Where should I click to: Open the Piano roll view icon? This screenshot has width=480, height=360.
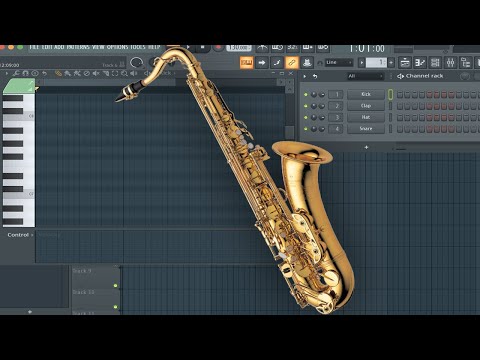pos(420,62)
